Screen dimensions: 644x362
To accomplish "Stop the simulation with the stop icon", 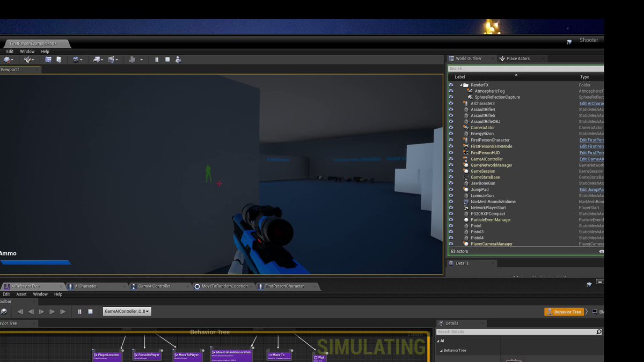I will click(167, 59).
